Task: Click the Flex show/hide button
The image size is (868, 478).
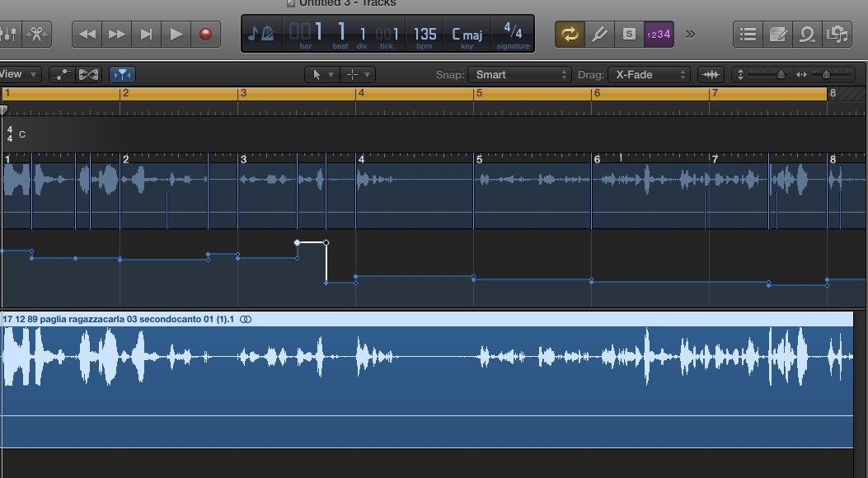Action: point(88,74)
